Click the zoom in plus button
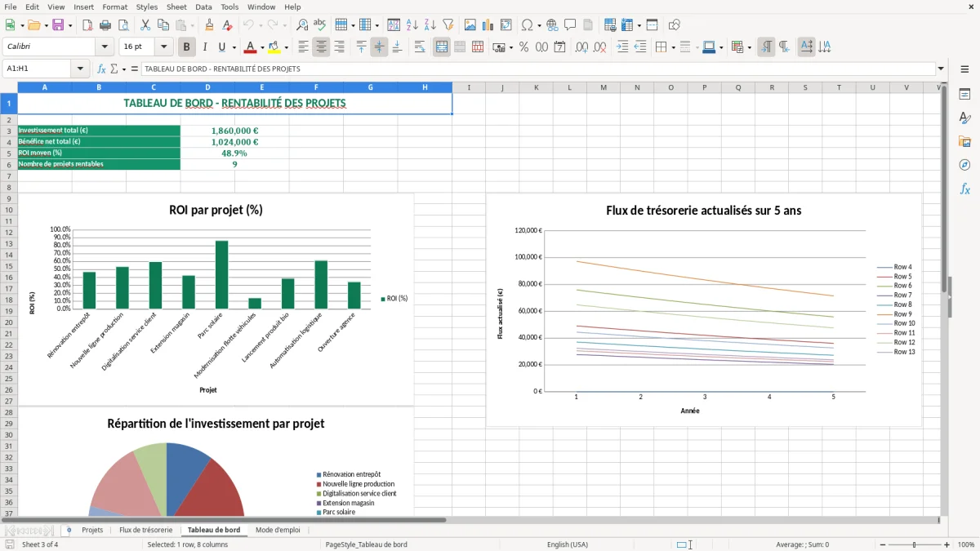 pyautogui.click(x=947, y=544)
